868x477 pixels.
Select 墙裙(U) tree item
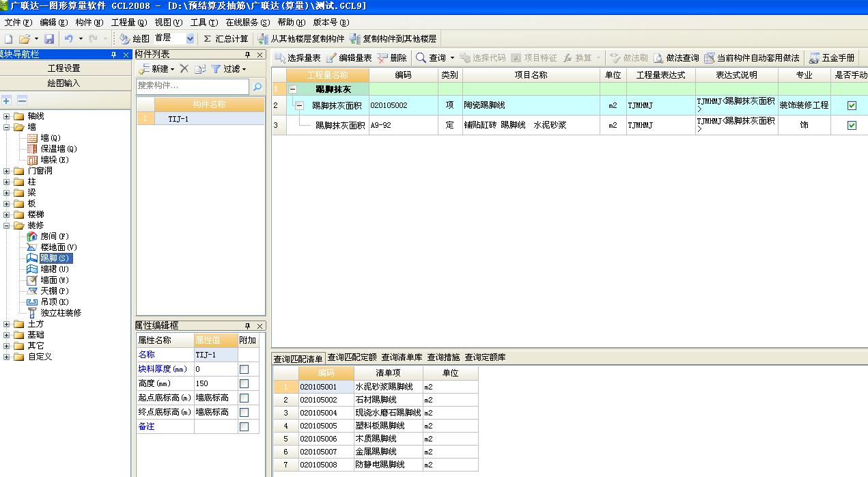pos(54,269)
